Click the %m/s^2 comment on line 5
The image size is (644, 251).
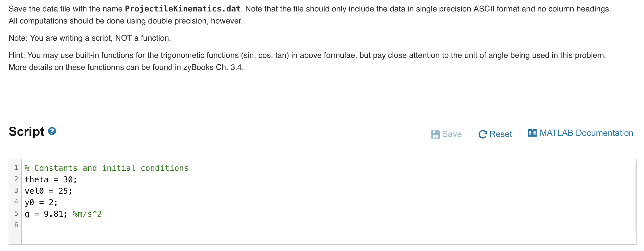click(x=87, y=214)
